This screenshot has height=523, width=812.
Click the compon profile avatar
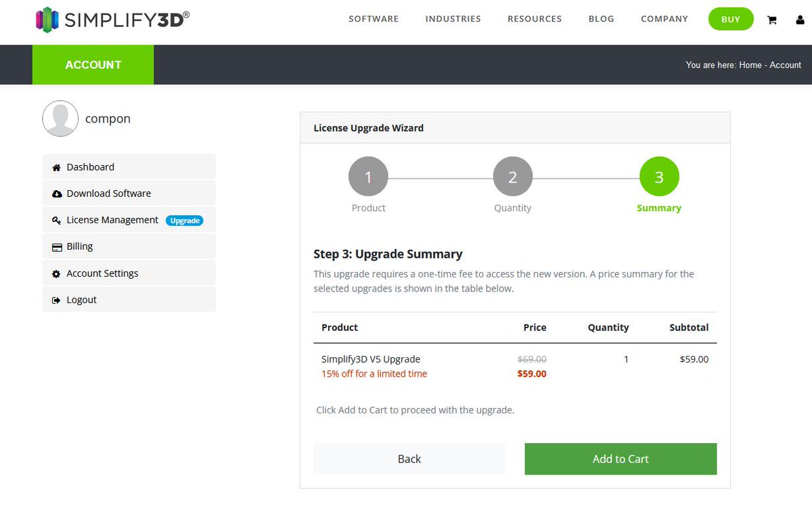[60, 118]
